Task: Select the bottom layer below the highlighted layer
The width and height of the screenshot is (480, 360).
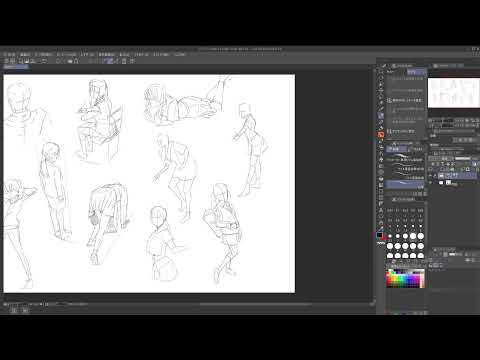Action: pos(453,183)
